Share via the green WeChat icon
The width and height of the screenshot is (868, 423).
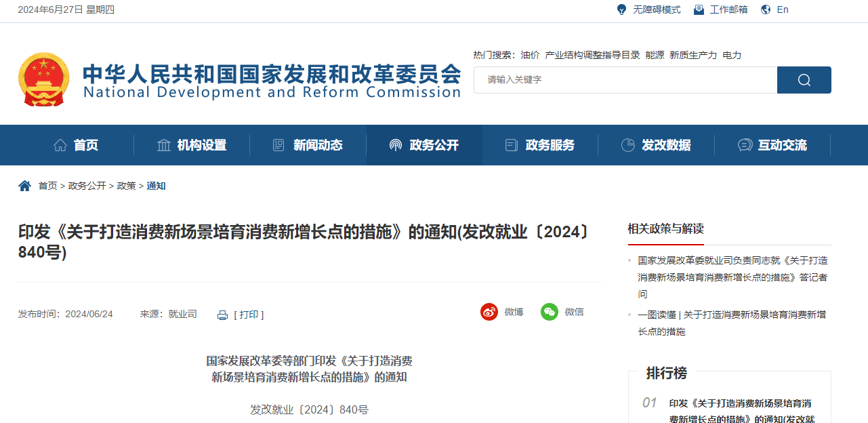550,312
